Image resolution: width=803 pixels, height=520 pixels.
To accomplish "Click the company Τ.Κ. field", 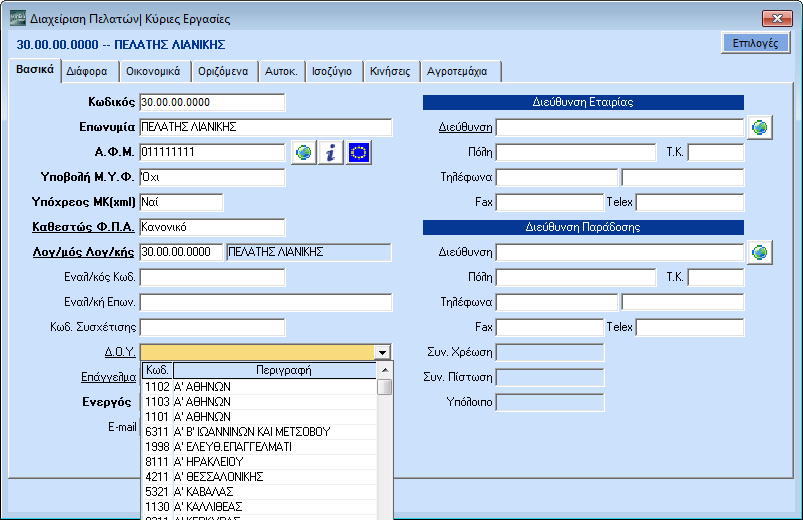I will (715, 152).
